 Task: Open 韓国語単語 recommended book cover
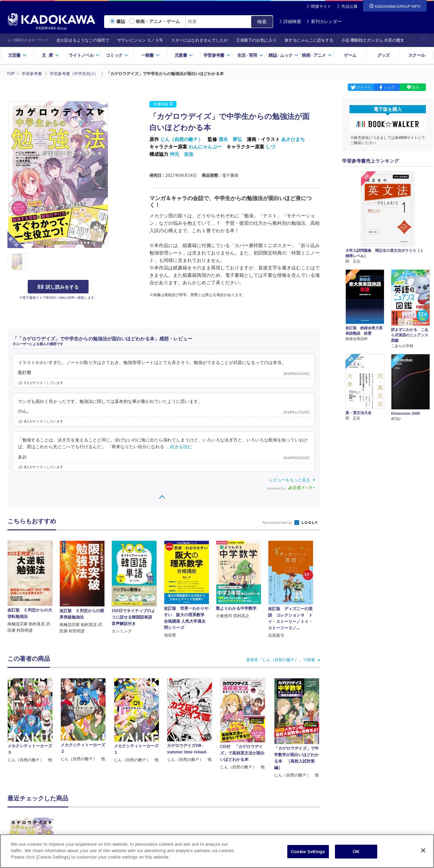click(x=134, y=573)
